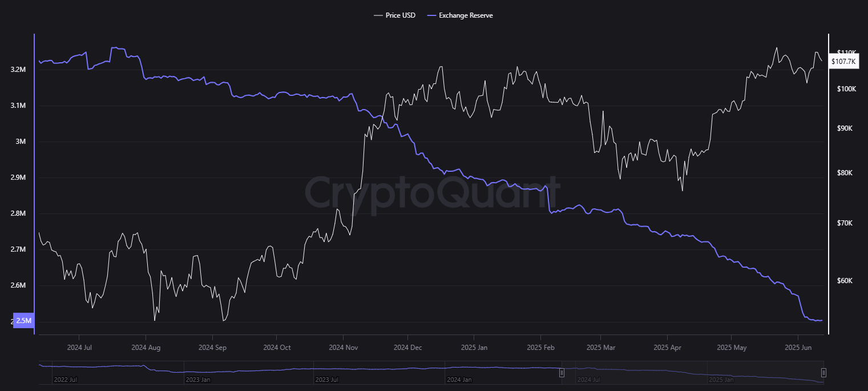This screenshot has width=868, height=391.
Task: Select the 2024 Oct x-axis label
Action: (277, 347)
